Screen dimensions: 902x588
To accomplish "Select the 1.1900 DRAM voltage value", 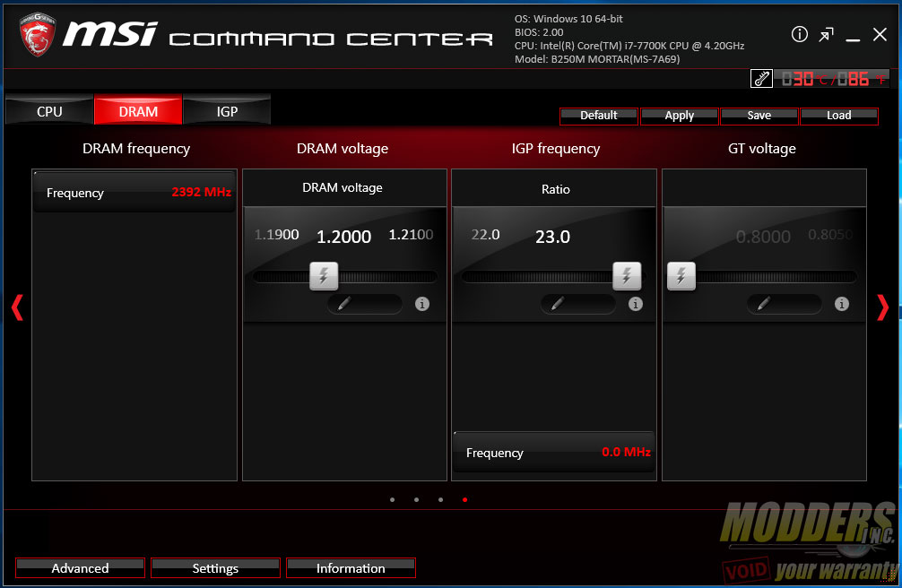I will coord(277,235).
